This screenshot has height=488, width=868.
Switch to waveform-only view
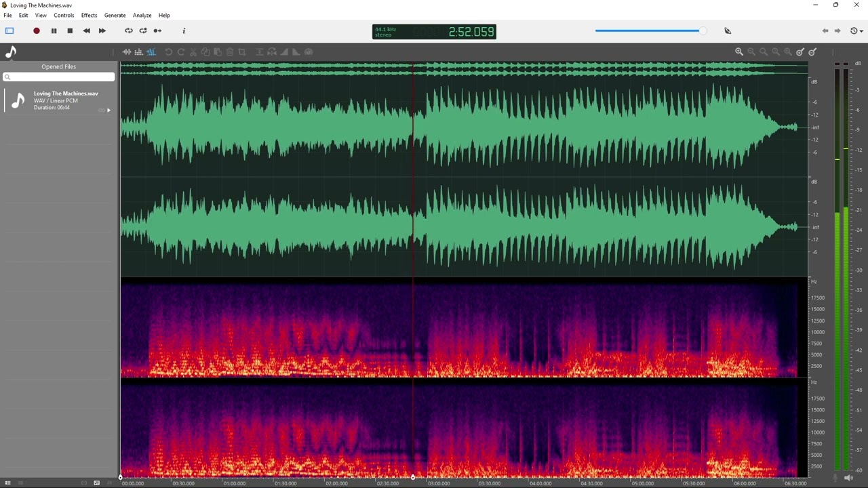[127, 52]
